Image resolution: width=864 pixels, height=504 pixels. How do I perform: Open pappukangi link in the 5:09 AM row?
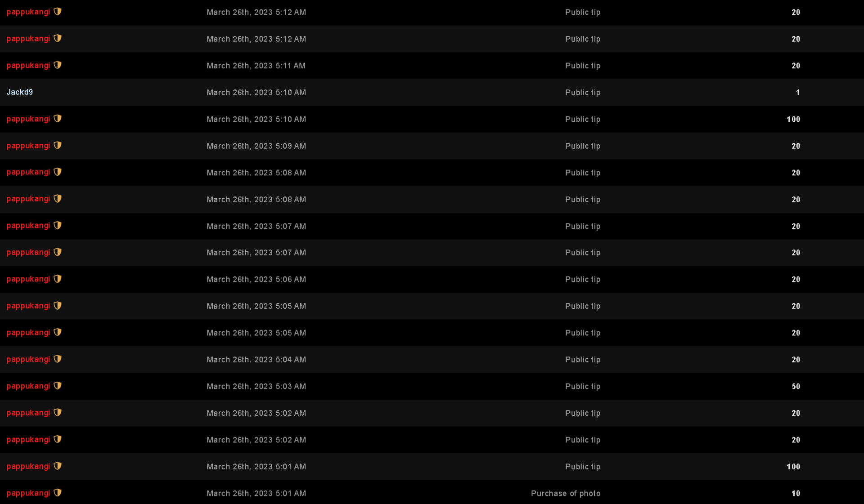coord(28,146)
